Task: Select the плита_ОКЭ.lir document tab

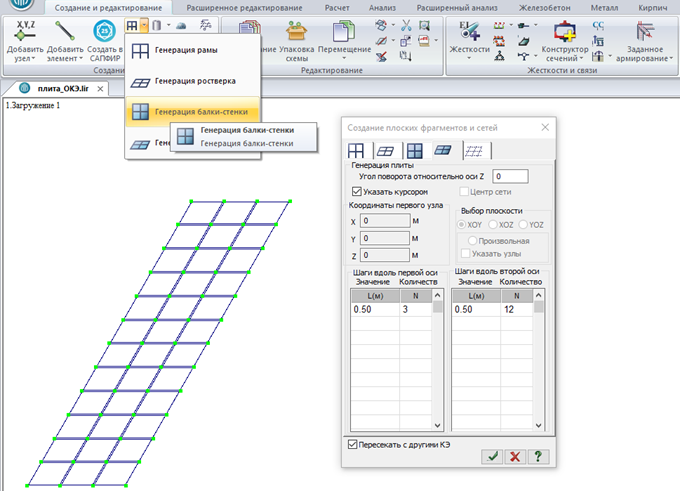Action: tap(56, 88)
